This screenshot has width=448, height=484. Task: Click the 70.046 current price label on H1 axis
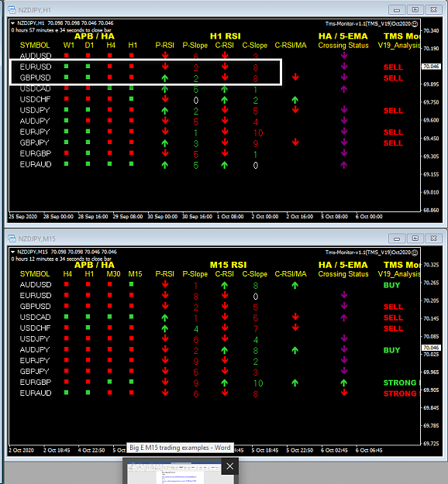[x=431, y=67]
